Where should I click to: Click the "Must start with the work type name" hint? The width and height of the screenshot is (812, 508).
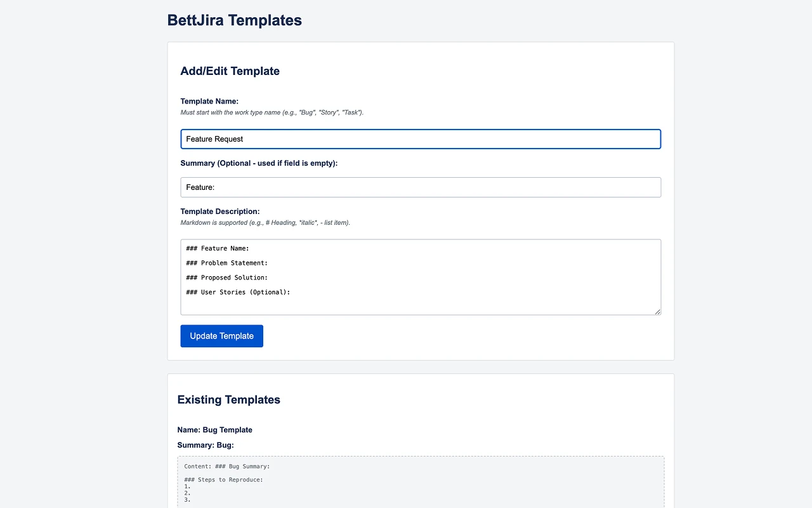tap(272, 112)
